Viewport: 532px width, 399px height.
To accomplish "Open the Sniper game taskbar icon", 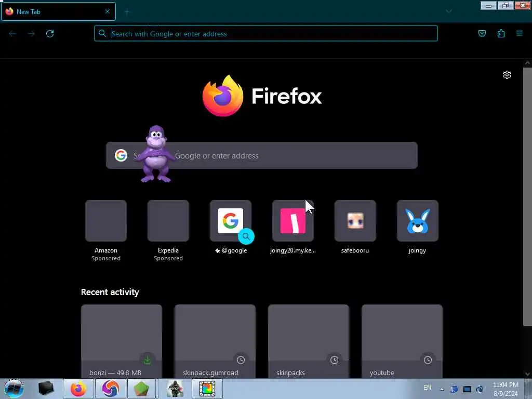I will coord(175,389).
